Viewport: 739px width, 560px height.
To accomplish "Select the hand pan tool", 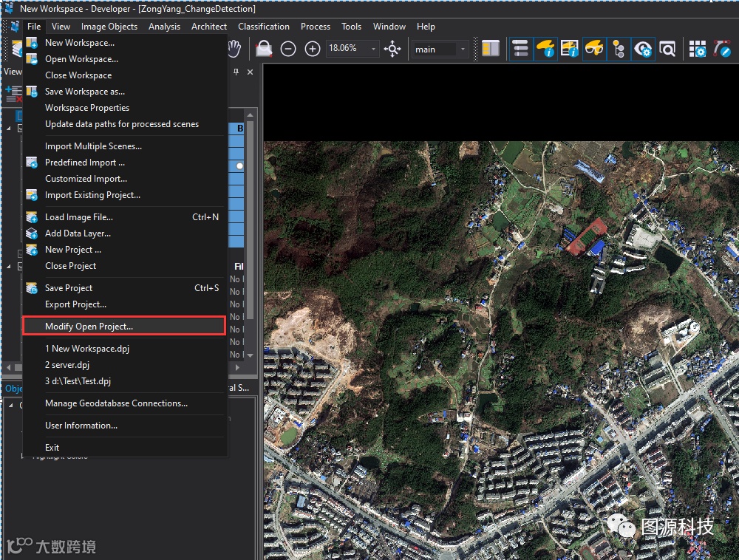I will (x=234, y=49).
